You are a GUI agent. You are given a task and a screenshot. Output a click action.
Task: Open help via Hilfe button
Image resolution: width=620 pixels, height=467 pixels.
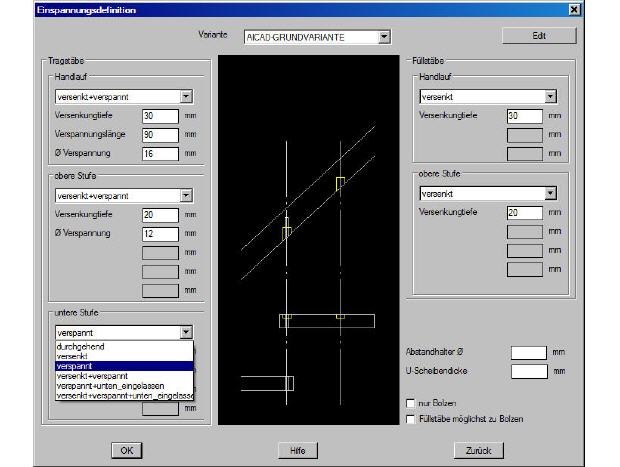click(x=297, y=450)
